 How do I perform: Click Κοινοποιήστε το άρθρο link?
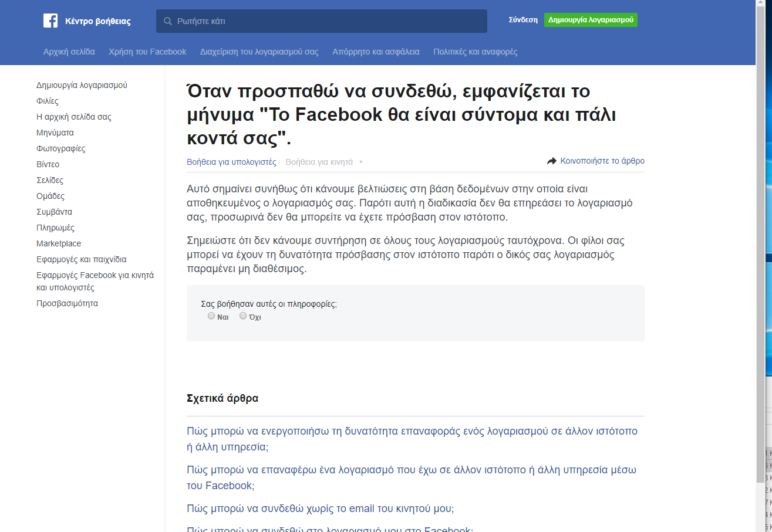click(602, 161)
